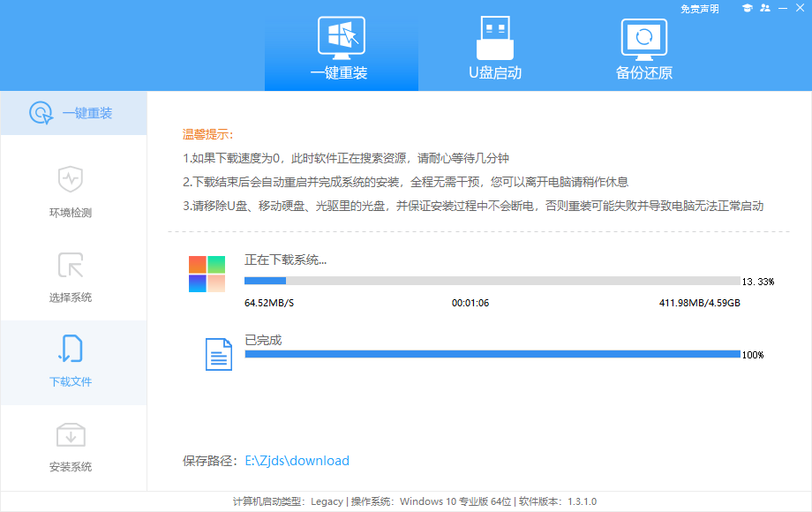Screen dimensions: 812x512
Task: Select the 一键重装 monitor icon at top
Action: coord(342,37)
